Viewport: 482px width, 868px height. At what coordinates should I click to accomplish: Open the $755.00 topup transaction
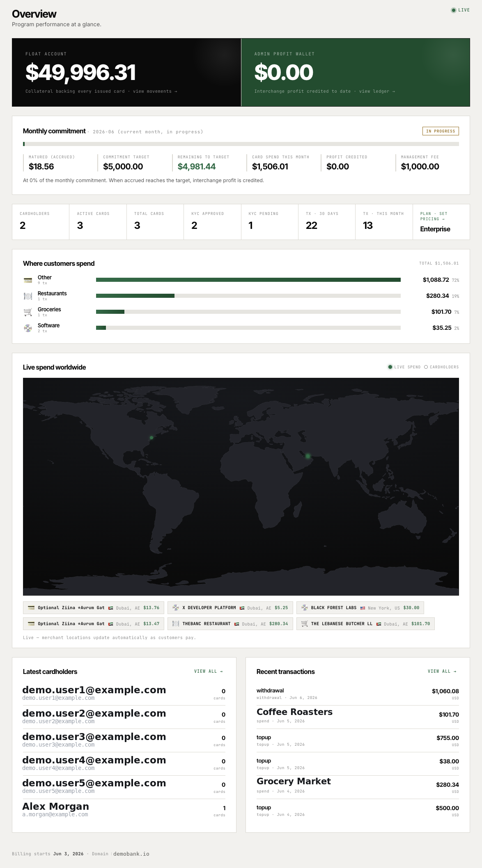[x=358, y=741]
